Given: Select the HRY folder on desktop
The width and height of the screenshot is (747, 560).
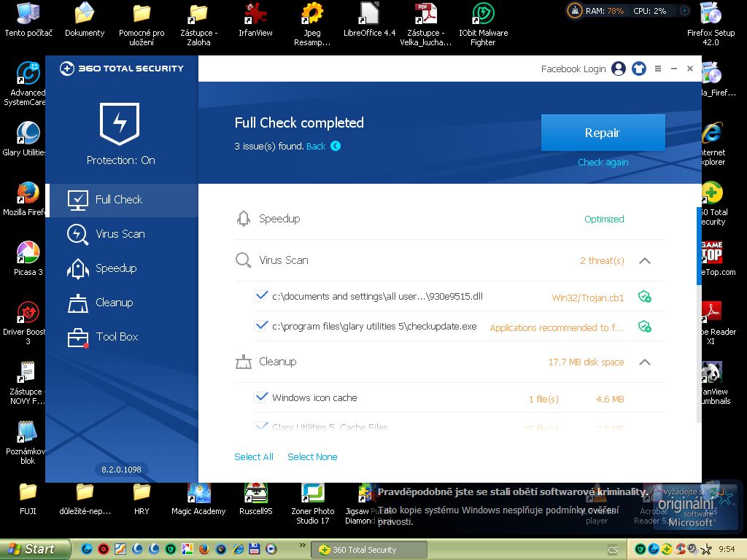Looking at the screenshot, I should 142,500.
